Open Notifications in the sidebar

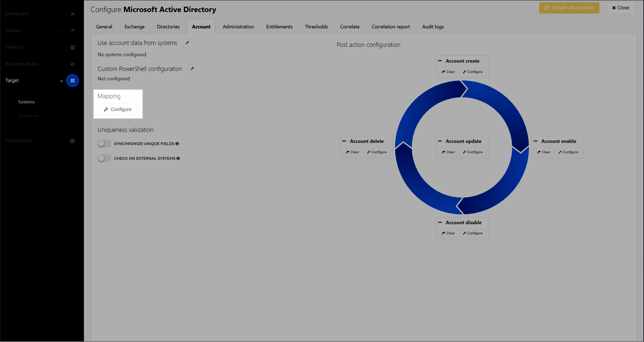click(18, 141)
